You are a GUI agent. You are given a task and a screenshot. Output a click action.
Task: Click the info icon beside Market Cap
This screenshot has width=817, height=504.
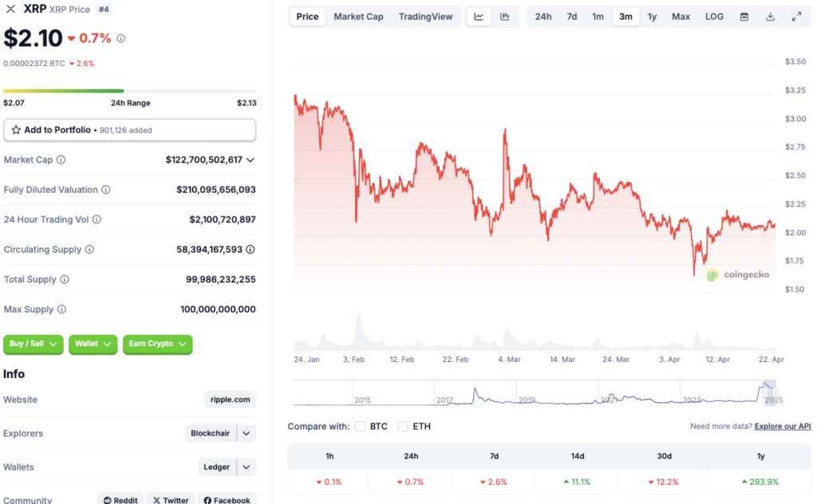[x=61, y=159]
